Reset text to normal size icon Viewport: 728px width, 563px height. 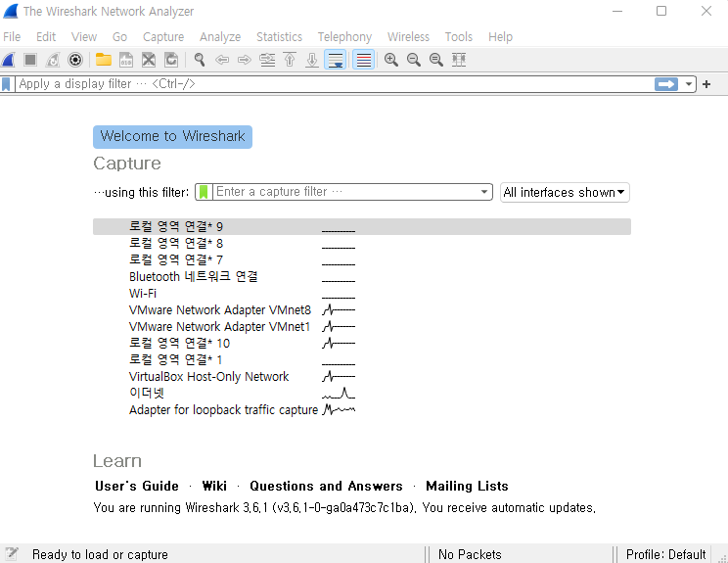pyautogui.click(x=436, y=60)
